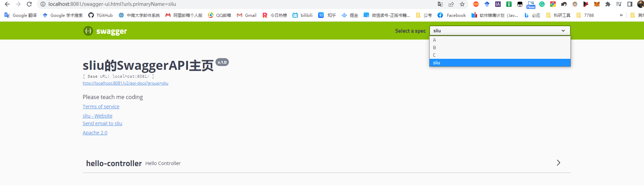Open the QQ邮箱 bookmark

pyautogui.click(x=219, y=15)
